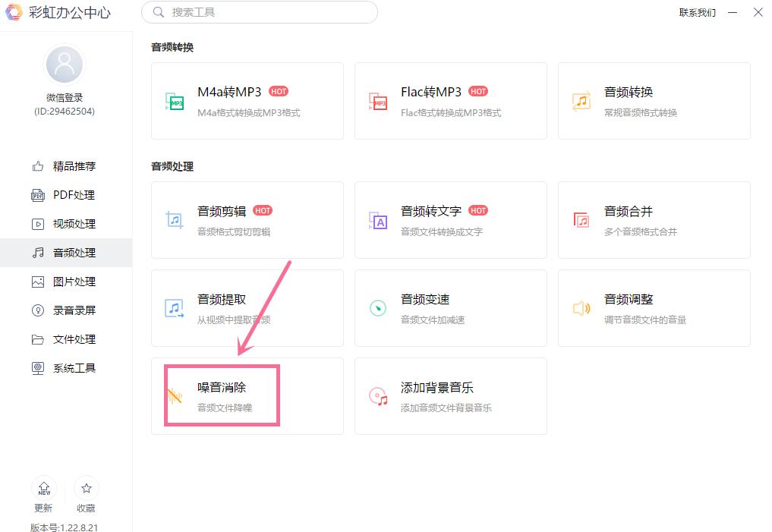The height and width of the screenshot is (532, 772).
Task: Open the 添加背景音乐 background music tool
Action: (450, 395)
